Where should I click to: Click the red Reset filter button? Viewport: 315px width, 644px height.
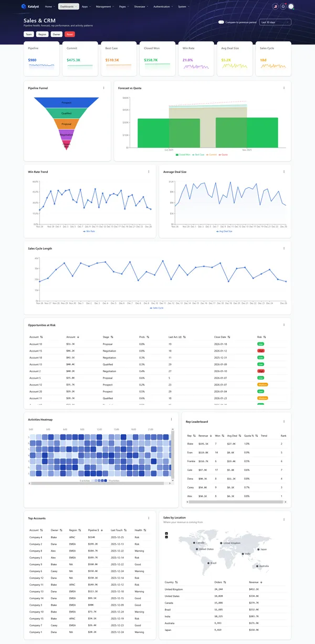[70, 34]
